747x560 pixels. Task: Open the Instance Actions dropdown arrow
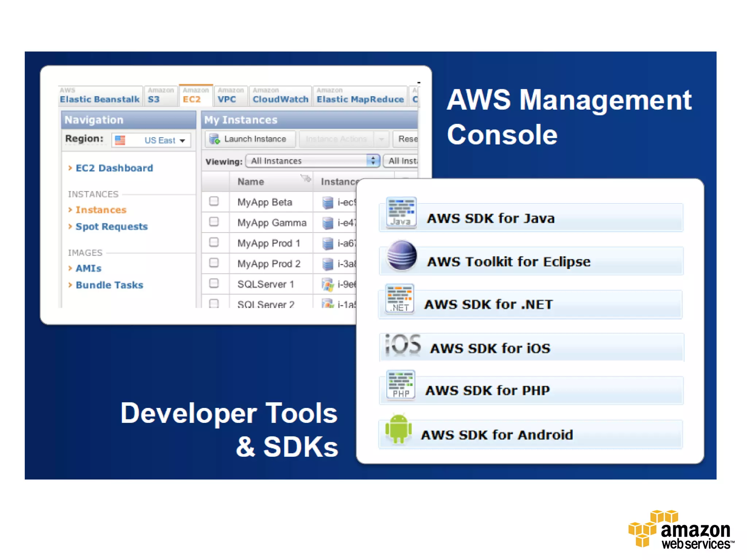tap(382, 139)
